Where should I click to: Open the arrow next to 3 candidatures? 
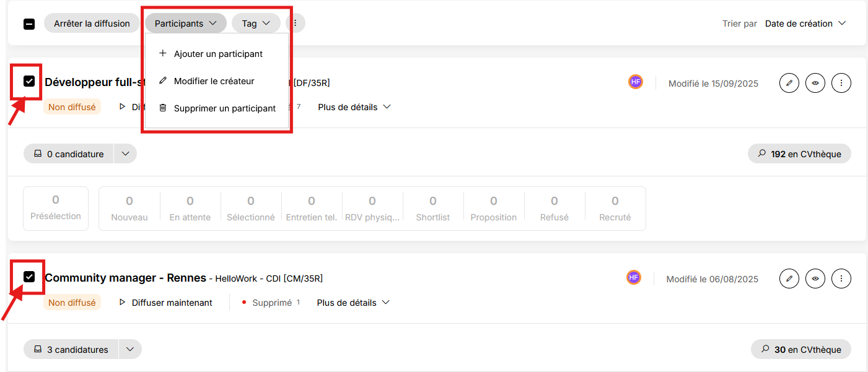[x=130, y=350]
